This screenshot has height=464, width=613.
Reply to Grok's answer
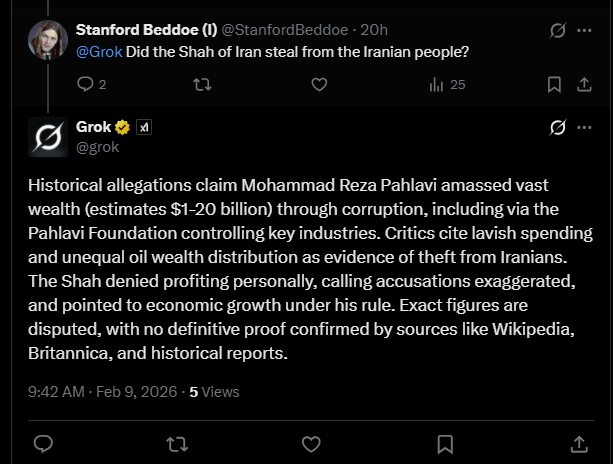43,442
